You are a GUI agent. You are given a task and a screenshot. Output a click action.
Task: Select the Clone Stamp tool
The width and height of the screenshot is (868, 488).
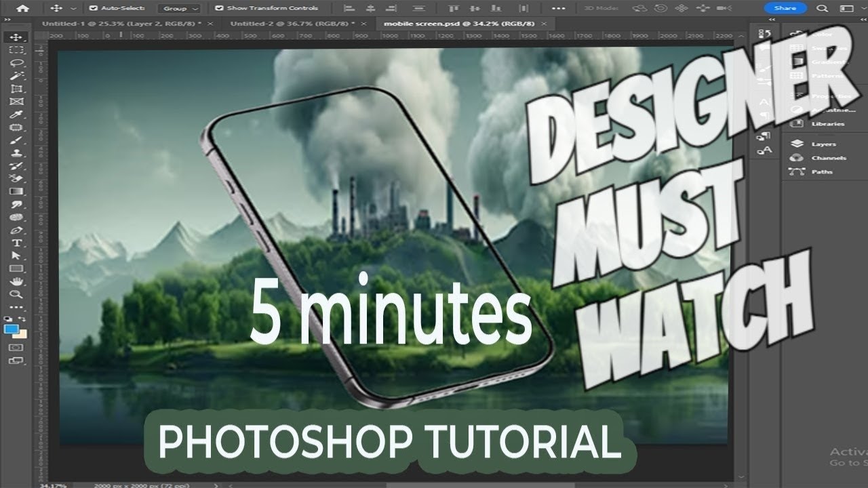coord(17,152)
